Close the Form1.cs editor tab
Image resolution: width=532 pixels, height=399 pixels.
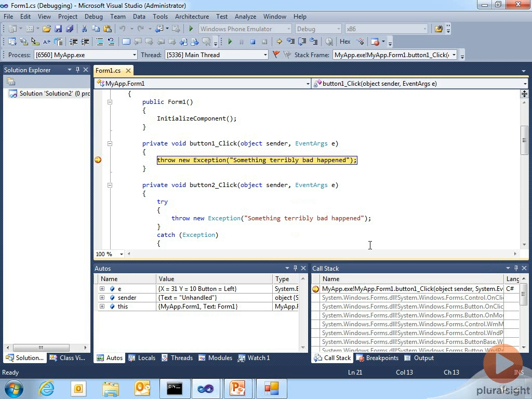(x=128, y=70)
